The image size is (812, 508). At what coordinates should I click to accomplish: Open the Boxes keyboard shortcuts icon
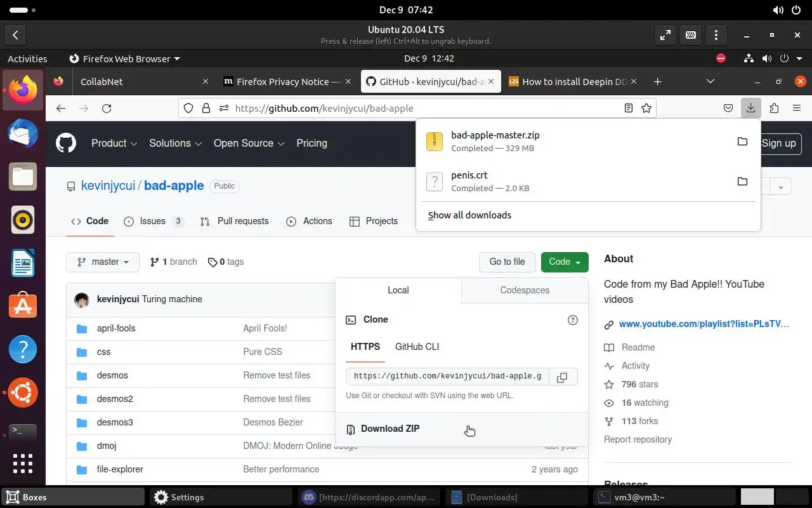pyautogui.click(x=691, y=36)
